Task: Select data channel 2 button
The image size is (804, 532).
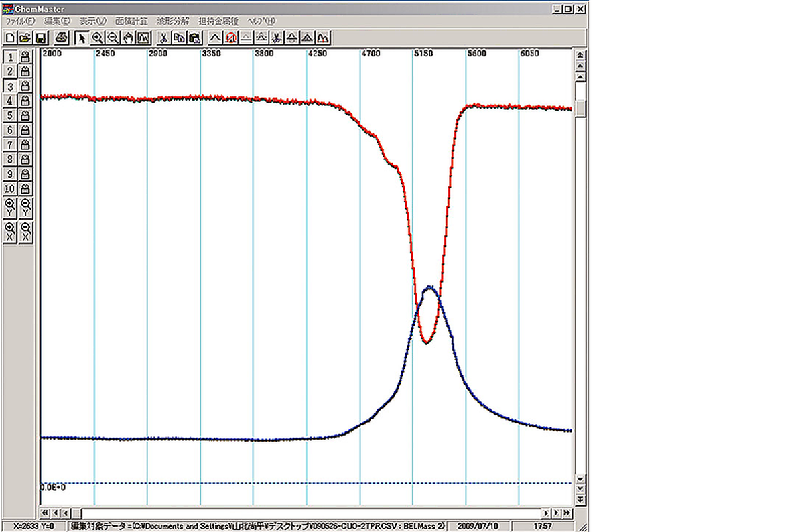Action: coord(10,71)
